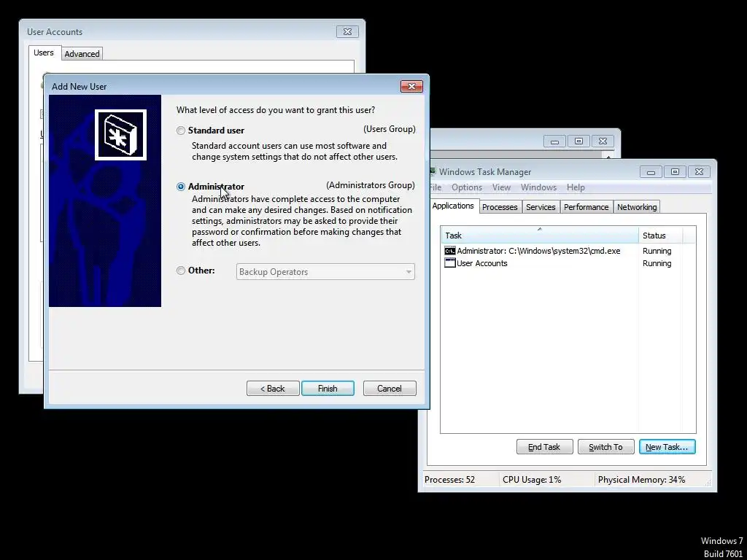
Task: Maximize the window behind Task Manager
Action: click(x=578, y=141)
